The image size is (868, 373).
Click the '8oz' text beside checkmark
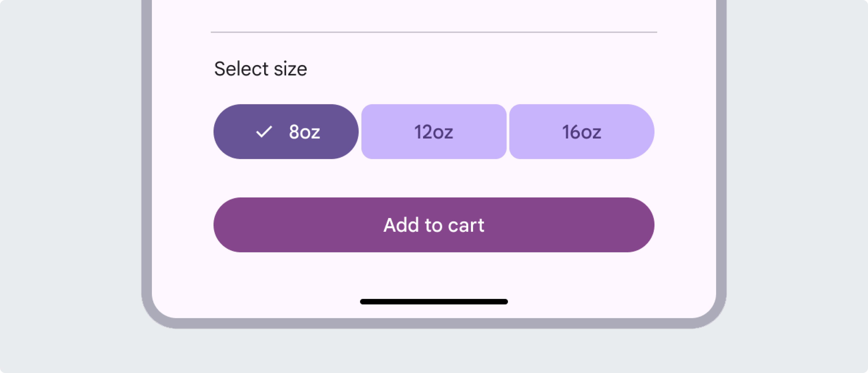coord(304,132)
